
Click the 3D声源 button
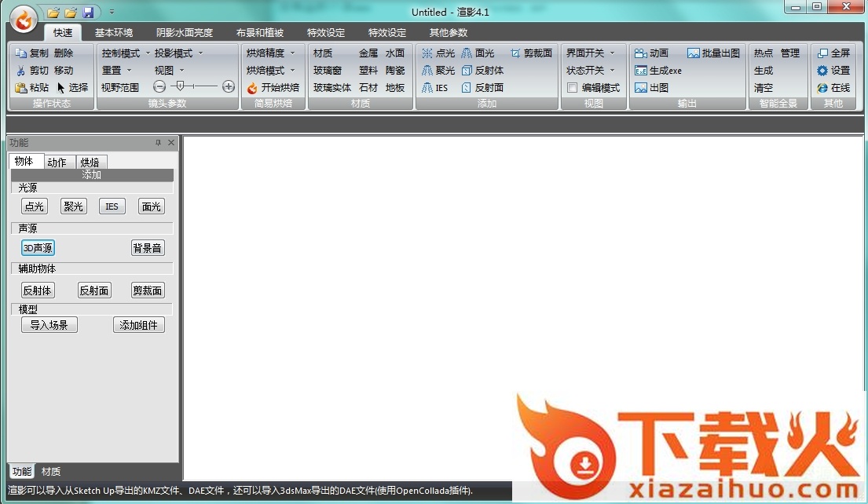click(x=38, y=248)
